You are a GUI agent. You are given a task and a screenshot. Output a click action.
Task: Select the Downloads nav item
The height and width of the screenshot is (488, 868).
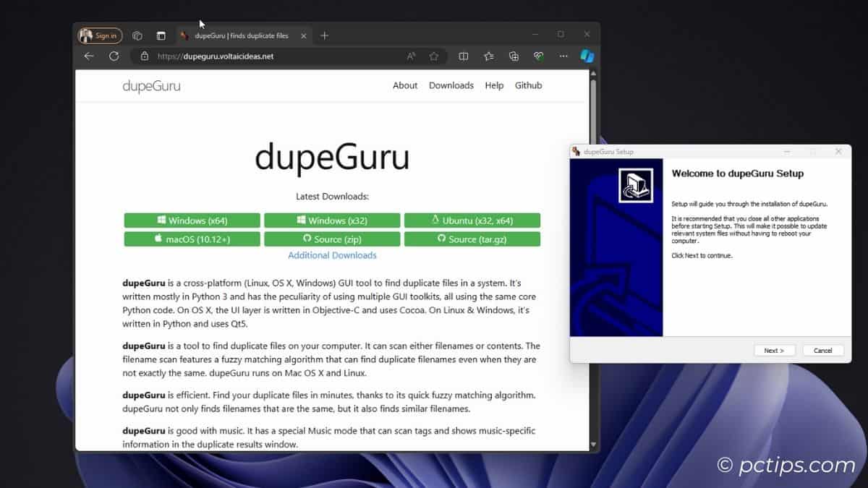451,85
